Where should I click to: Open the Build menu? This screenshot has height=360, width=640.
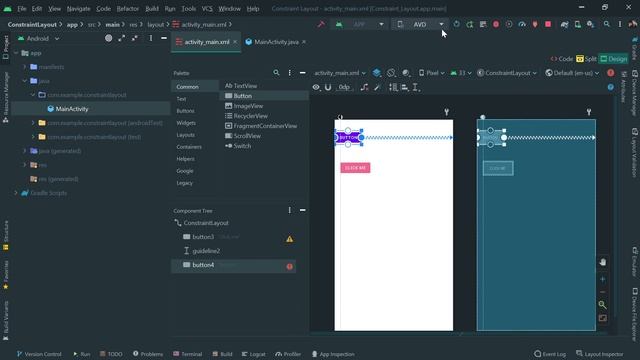pos(152,9)
